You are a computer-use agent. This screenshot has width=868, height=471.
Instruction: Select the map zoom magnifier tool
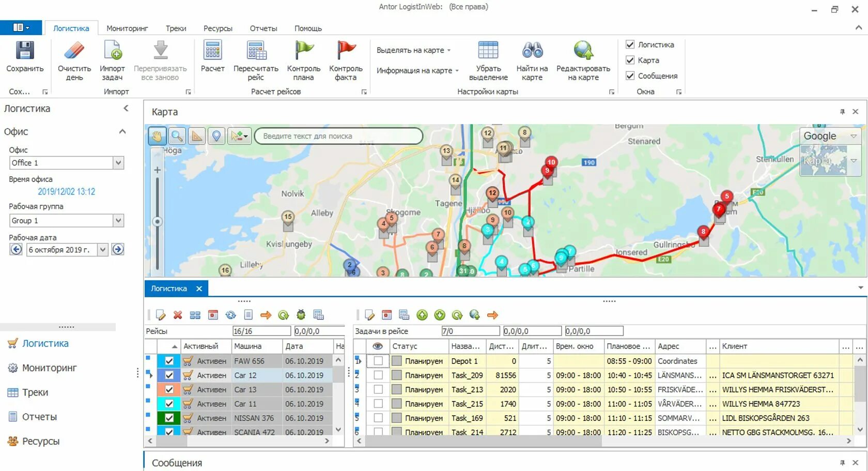pyautogui.click(x=177, y=136)
